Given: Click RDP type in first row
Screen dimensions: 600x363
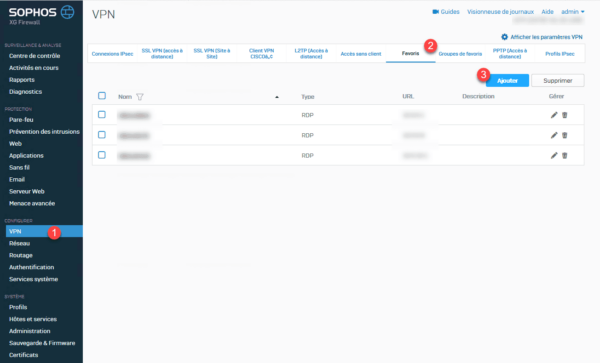Looking at the screenshot, I should point(307,115).
